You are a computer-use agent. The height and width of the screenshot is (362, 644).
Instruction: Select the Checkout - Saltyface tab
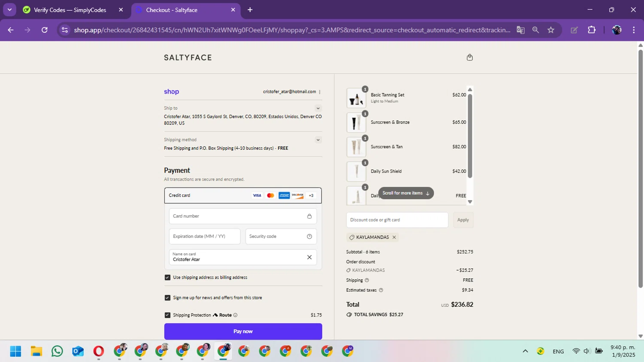pos(186,10)
